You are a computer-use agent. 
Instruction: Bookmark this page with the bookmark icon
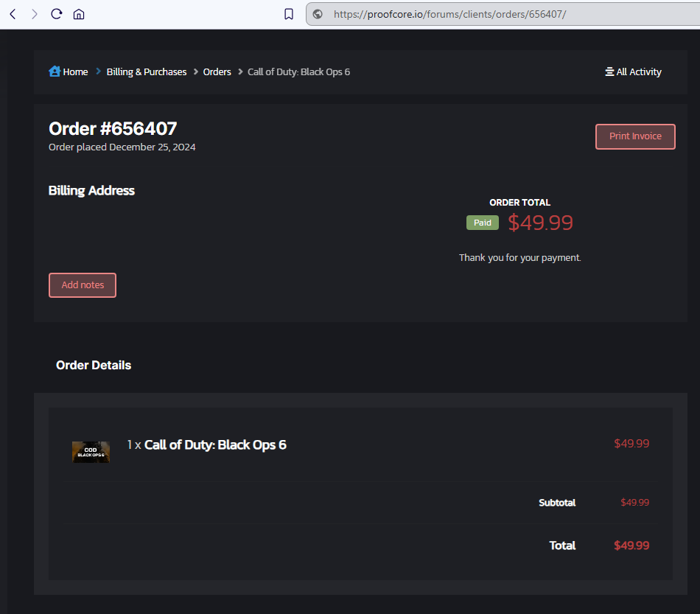click(x=289, y=14)
